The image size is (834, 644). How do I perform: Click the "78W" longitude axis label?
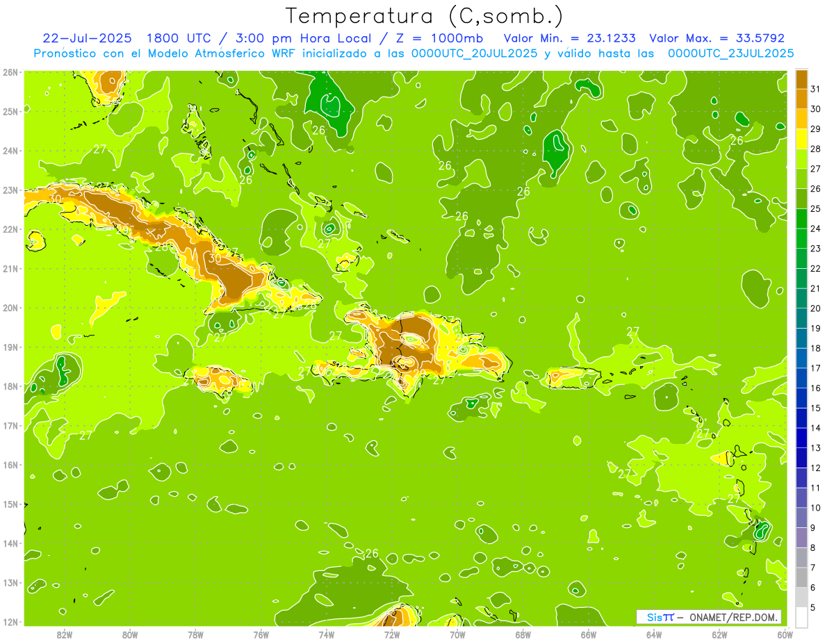click(195, 634)
